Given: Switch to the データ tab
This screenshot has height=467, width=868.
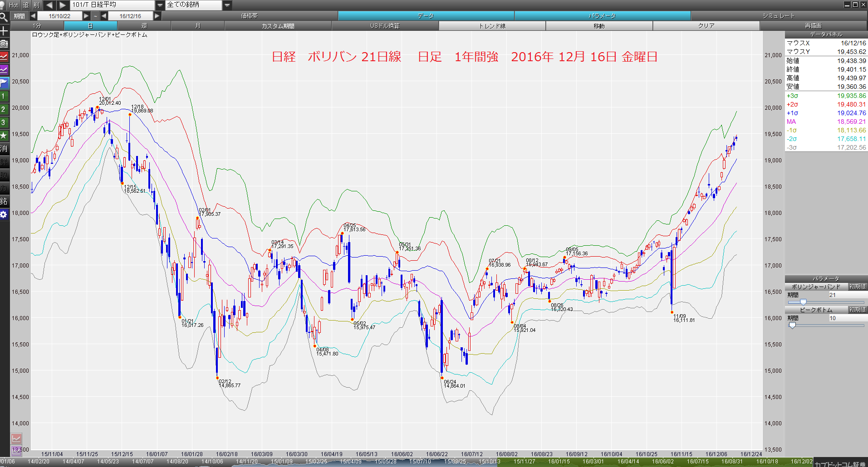Looking at the screenshot, I should (x=426, y=16).
